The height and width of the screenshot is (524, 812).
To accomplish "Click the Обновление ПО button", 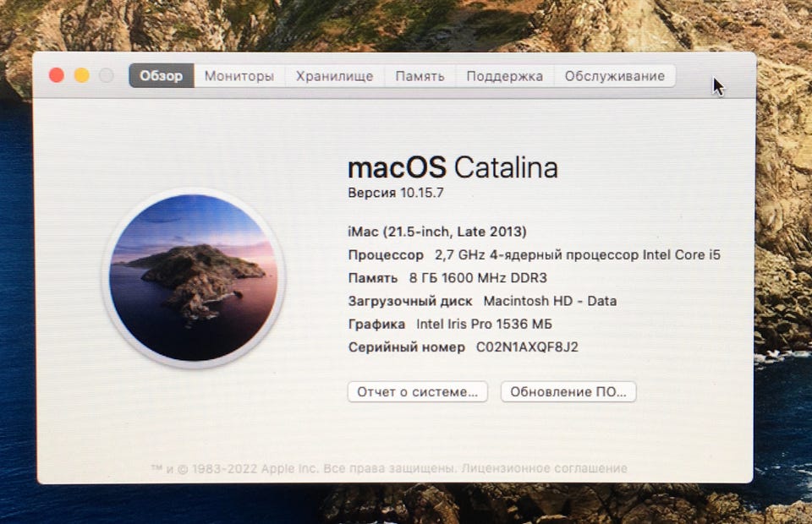I will 568,391.
